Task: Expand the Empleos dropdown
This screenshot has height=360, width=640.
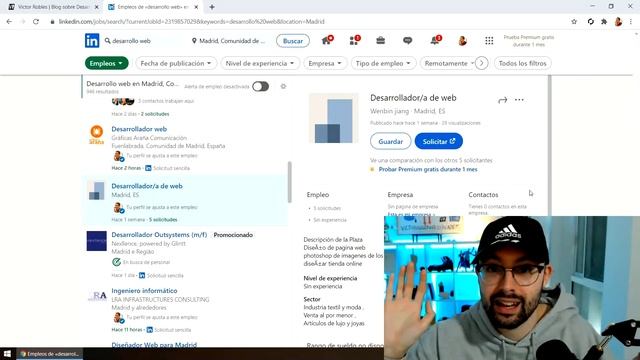Action: point(107,63)
